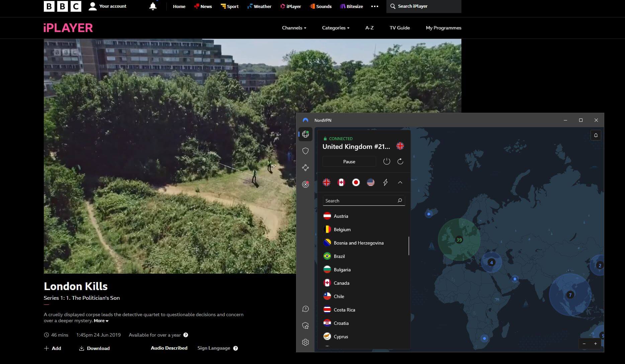Select Brazil in the country list
Screen dimensions: 625x364
pos(363,256)
